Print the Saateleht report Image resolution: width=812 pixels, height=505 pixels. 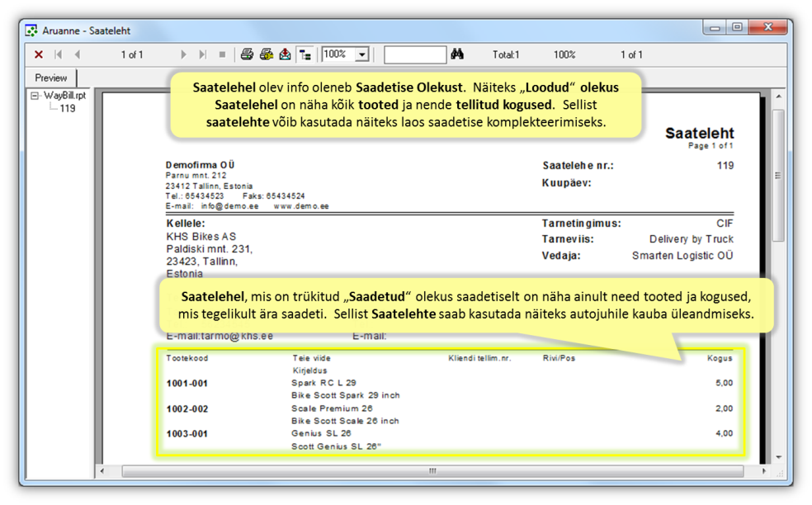coord(247,54)
